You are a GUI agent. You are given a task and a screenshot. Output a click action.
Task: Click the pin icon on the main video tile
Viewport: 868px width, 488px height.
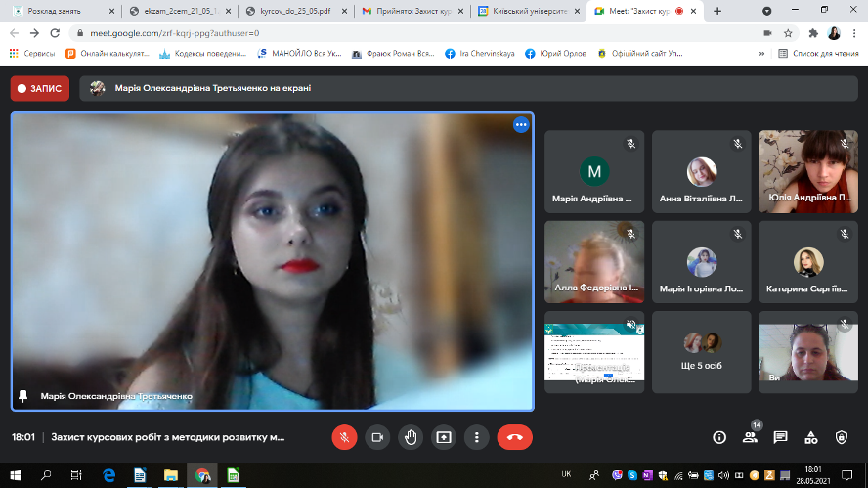(x=22, y=396)
